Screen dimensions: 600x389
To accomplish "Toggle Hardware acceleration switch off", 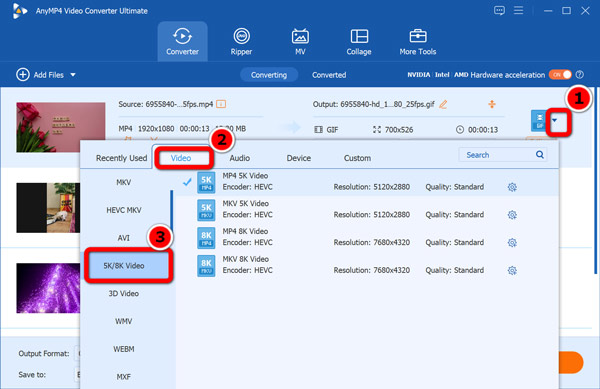I will click(x=560, y=75).
